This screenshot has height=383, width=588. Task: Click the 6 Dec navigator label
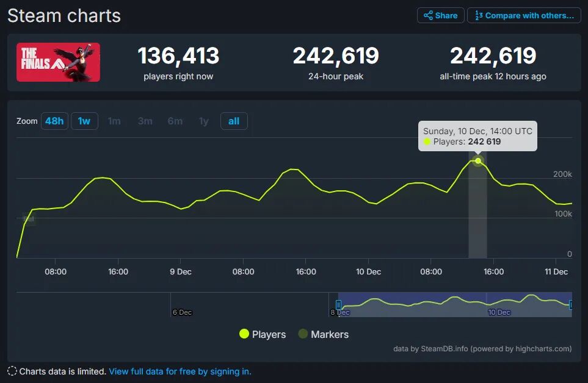(182, 312)
